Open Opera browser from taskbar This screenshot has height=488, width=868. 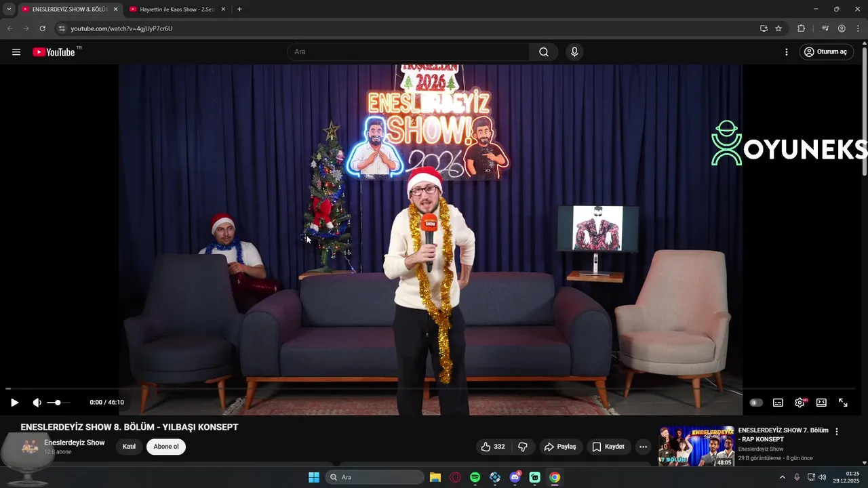455,477
